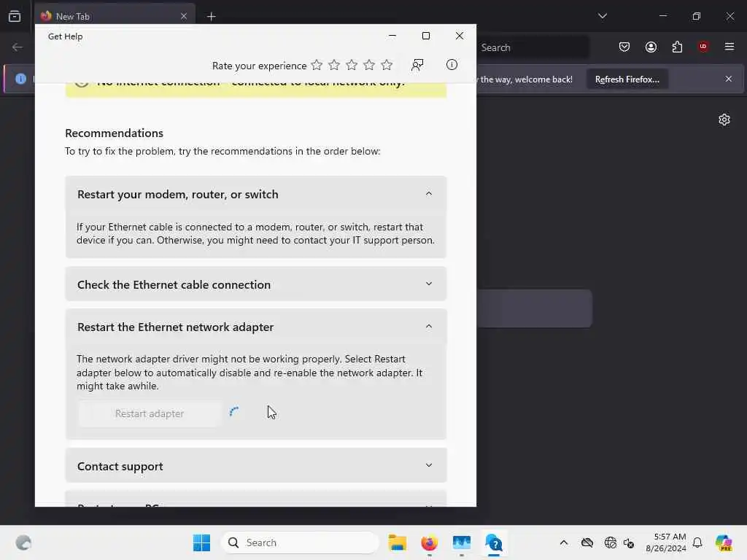The height and width of the screenshot is (560, 747).
Task: Switch to Firefox on the taskbar
Action: click(429, 542)
